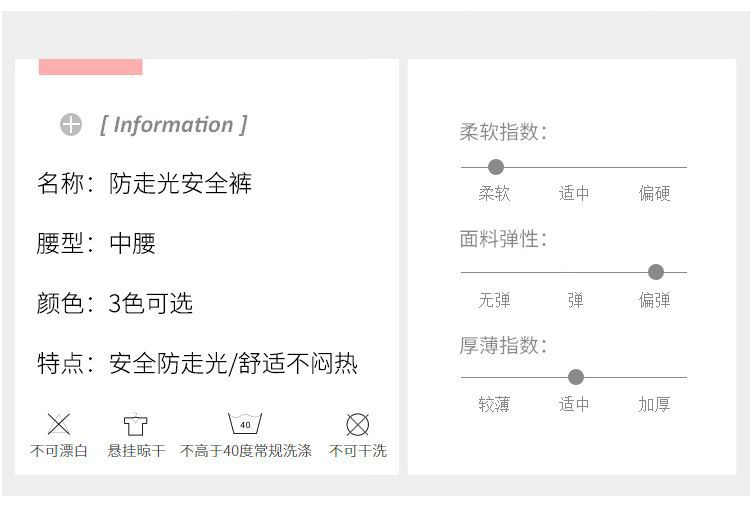This screenshot has height=519, width=750.
Task: Click the thickness slider handle (厚薄指数)
Action: tap(576, 377)
